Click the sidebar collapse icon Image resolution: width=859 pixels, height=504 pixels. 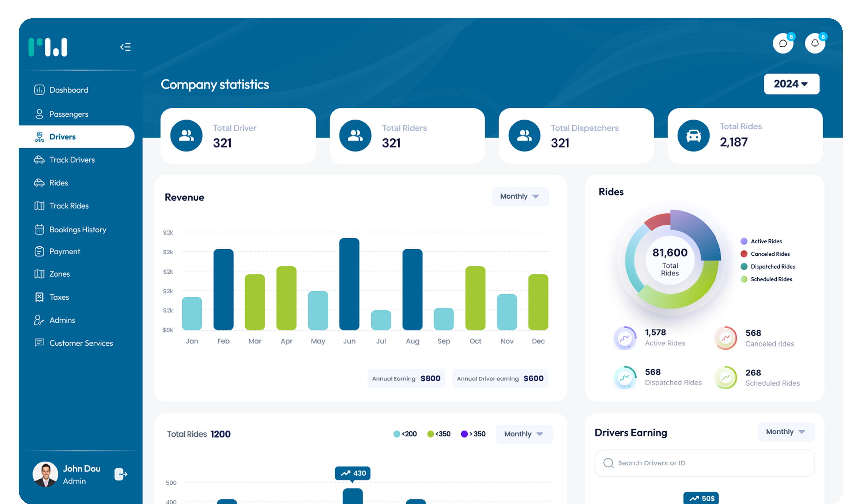(125, 47)
